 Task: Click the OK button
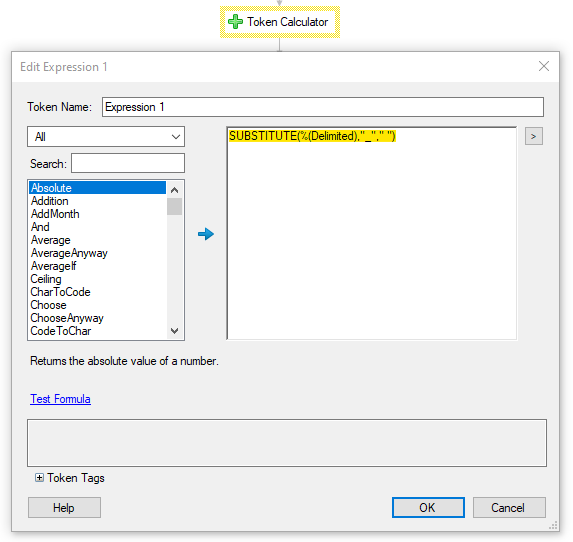point(428,507)
